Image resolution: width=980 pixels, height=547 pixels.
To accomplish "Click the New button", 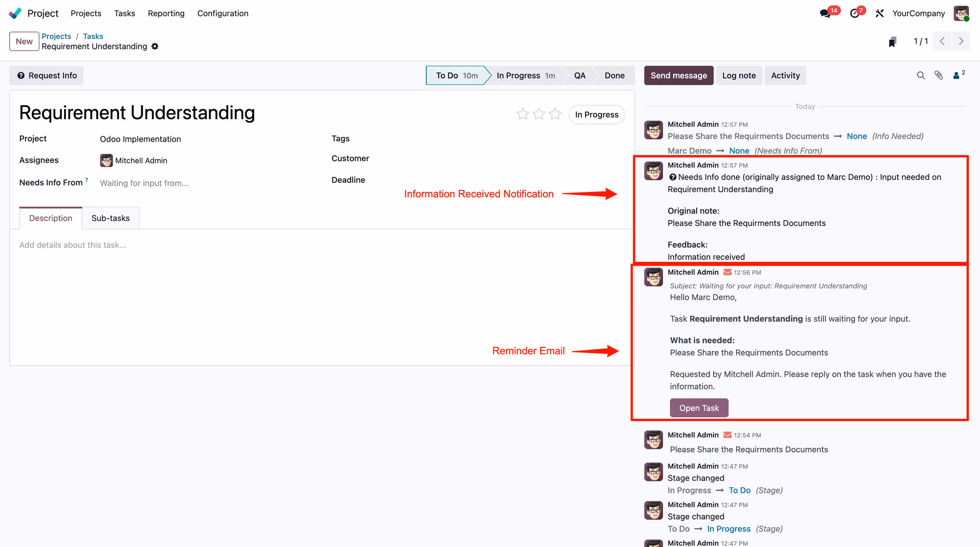I will [x=24, y=41].
